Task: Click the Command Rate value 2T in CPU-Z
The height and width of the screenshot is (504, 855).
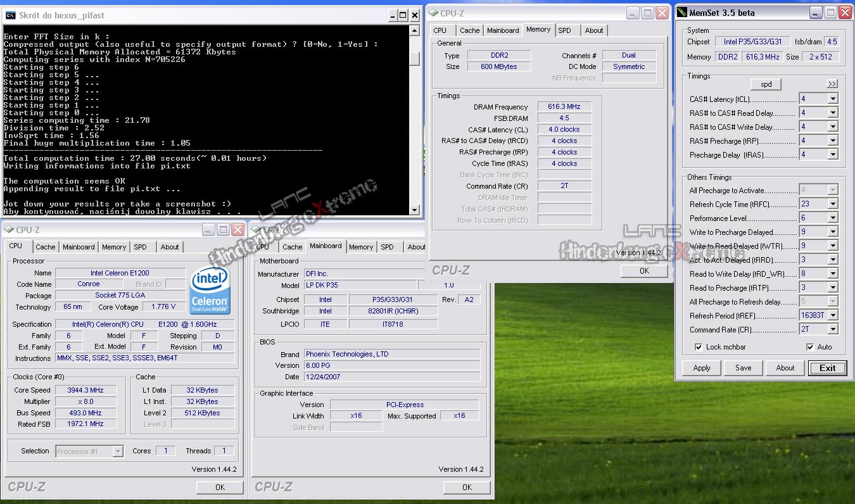Action: tap(564, 186)
